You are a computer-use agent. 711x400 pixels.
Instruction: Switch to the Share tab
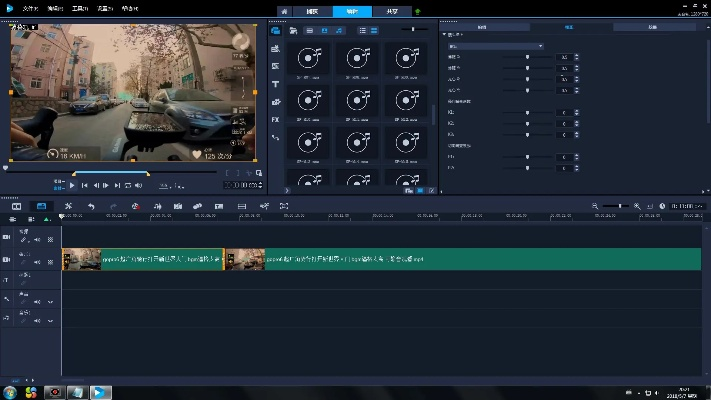point(390,11)
